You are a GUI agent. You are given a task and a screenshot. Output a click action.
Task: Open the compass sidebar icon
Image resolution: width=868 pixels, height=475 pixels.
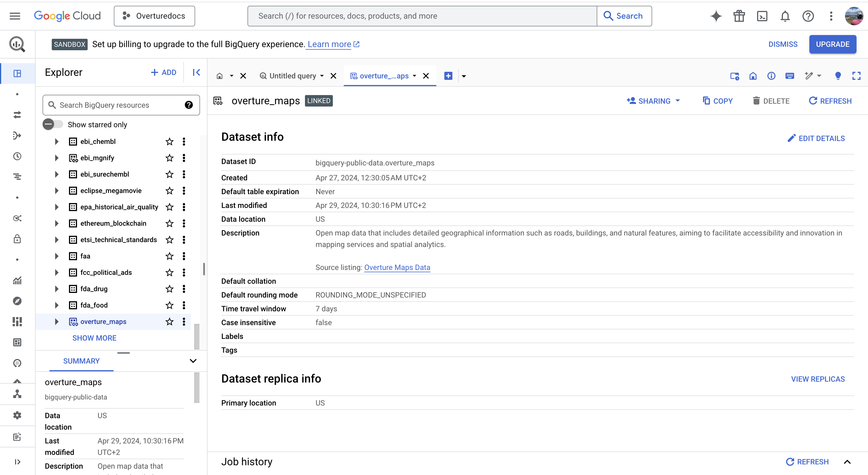[x=17, y=301]
